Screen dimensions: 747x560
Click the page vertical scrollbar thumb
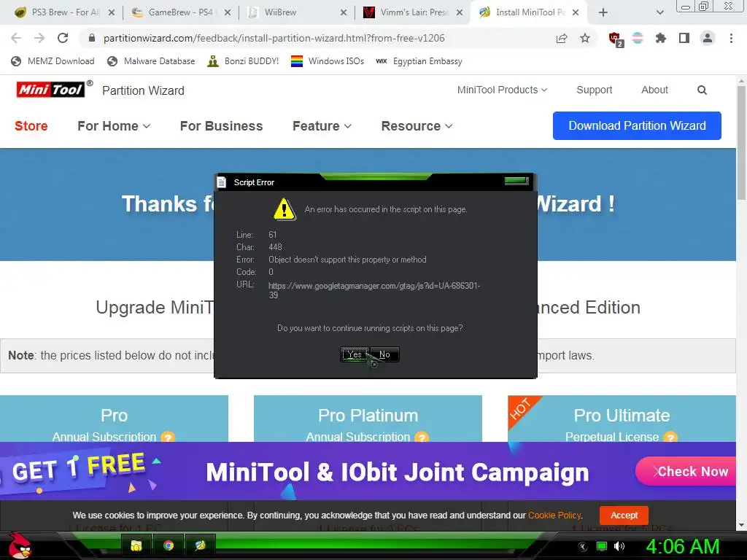pyautogui.click(x=742, y=143)
